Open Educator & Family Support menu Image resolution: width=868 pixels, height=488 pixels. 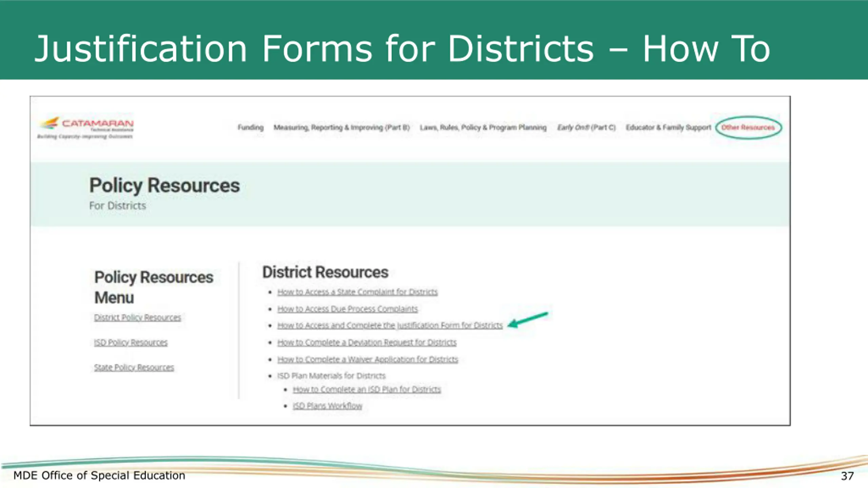pos(668,127)
